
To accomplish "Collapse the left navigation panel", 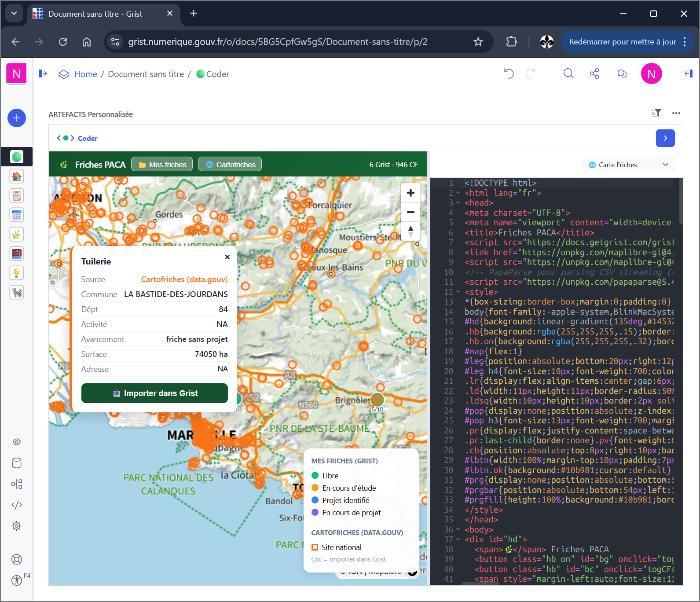I will pyautogui.click(x=43, y=73).
